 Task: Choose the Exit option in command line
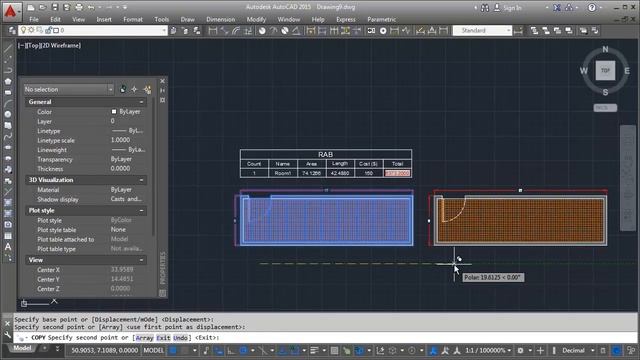[163, 338]
